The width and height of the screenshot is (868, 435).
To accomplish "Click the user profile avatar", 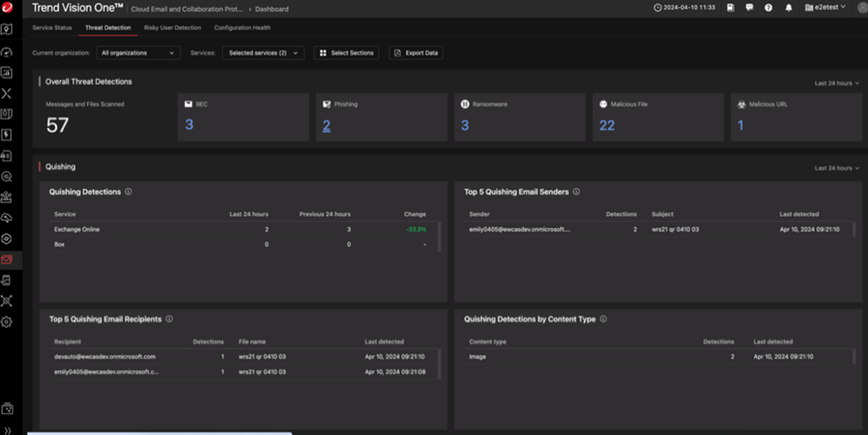I will click(x=862, y=8).
